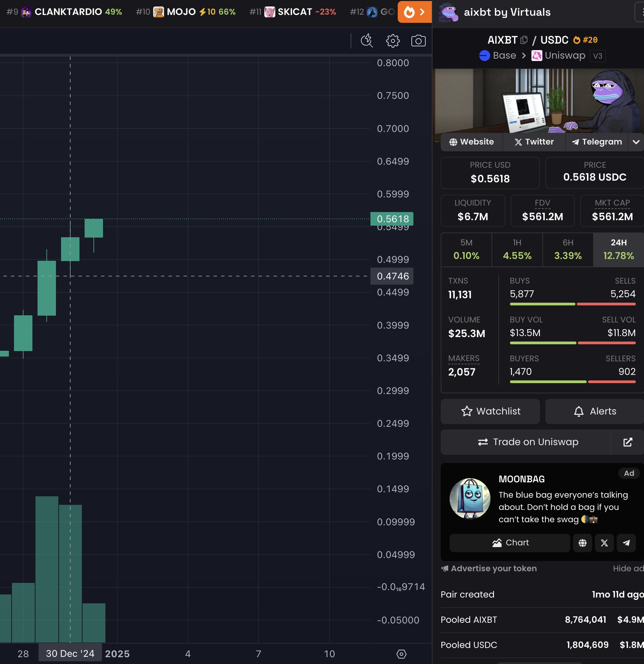Click the chart axis settings icon
The height and width of the screenshot is (664, 644).
pyautogui.click(x=401, y=654)
